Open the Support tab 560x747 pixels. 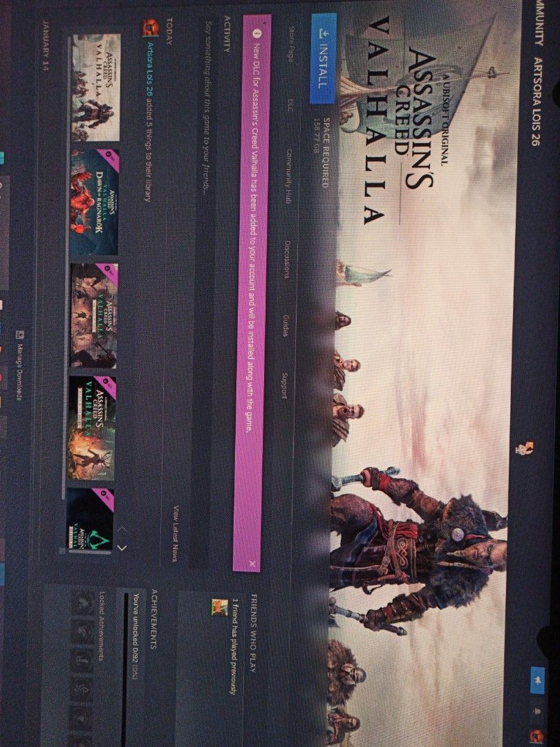click(x=284, y=385)
